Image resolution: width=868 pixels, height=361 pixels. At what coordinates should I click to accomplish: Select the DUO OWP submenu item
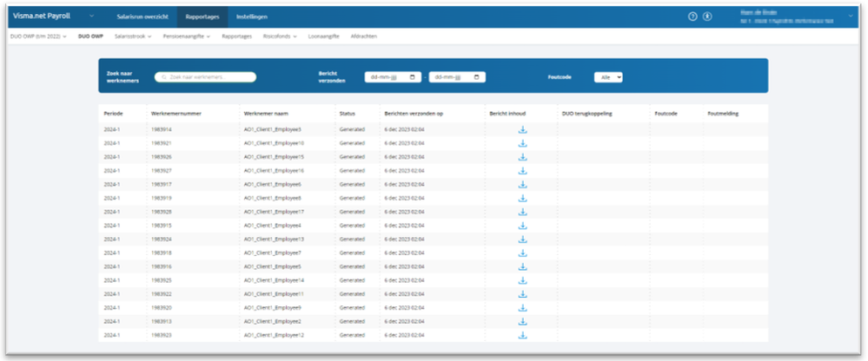click(90, 36)
